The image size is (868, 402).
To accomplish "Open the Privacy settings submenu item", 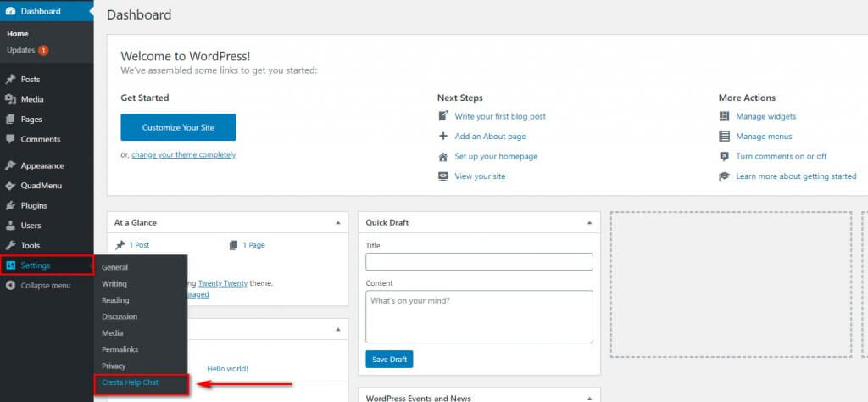I will pyautogui.click(x=114, y=366).
